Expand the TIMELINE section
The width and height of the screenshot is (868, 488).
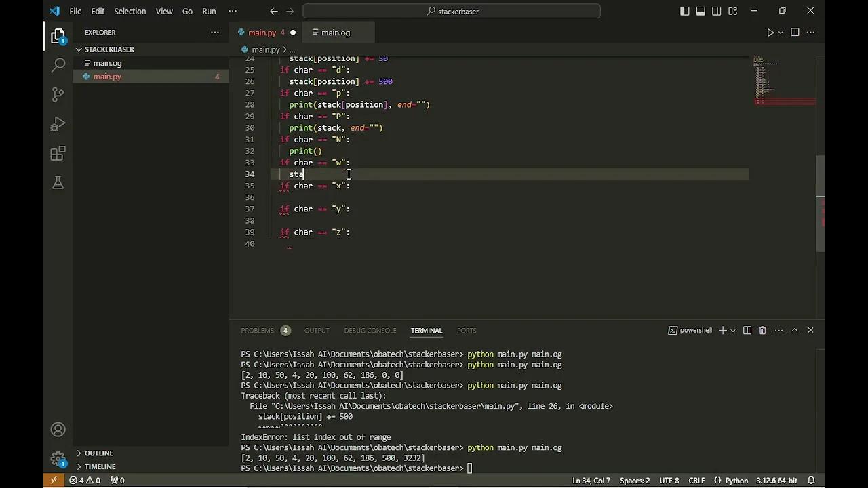click(100, 466)
